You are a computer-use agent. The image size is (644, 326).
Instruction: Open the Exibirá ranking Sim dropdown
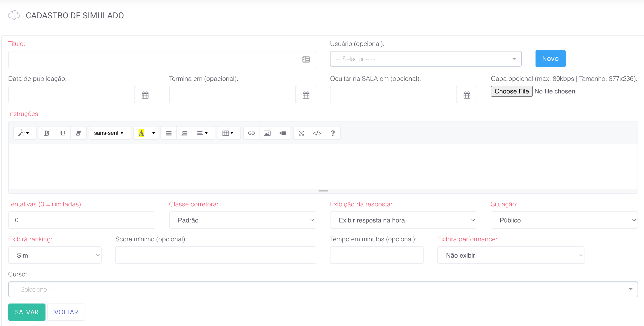(x=55, y=255)
